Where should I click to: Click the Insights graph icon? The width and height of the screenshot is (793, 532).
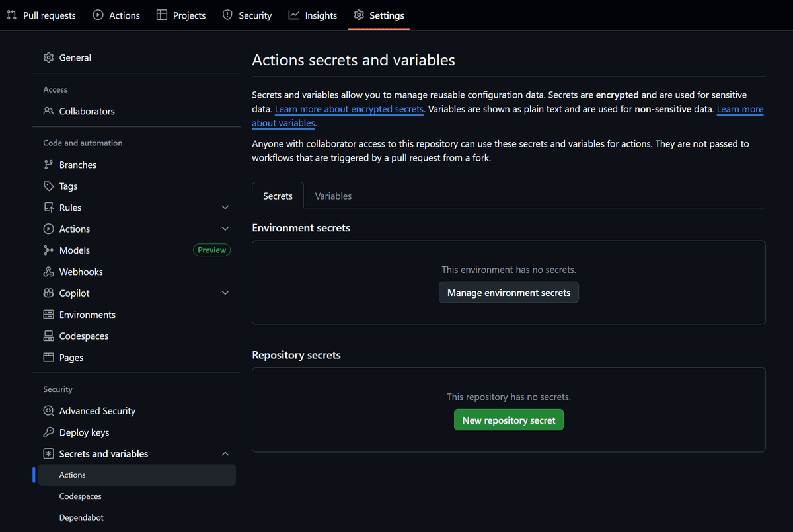tap(295, 15)
